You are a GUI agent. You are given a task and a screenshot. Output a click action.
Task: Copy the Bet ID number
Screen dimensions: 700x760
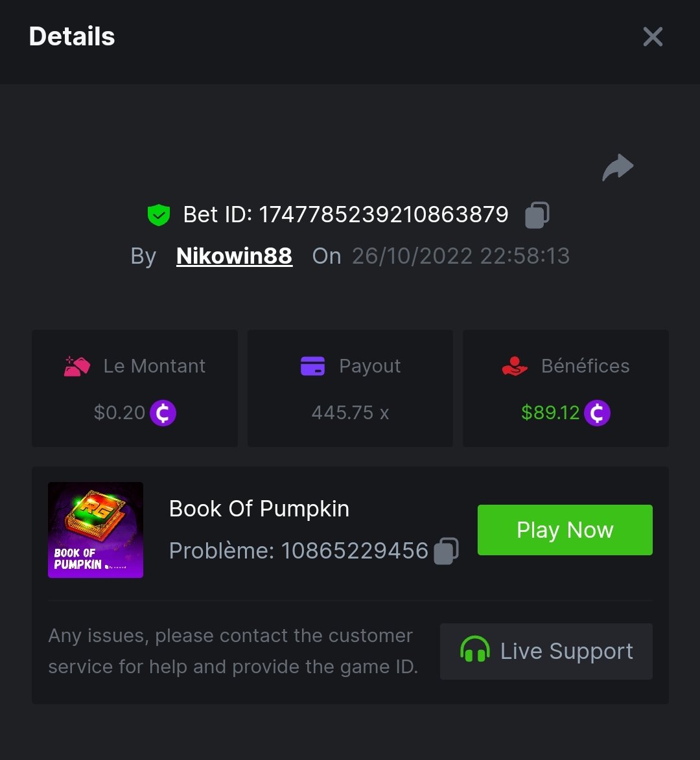(x=537, y=215)
